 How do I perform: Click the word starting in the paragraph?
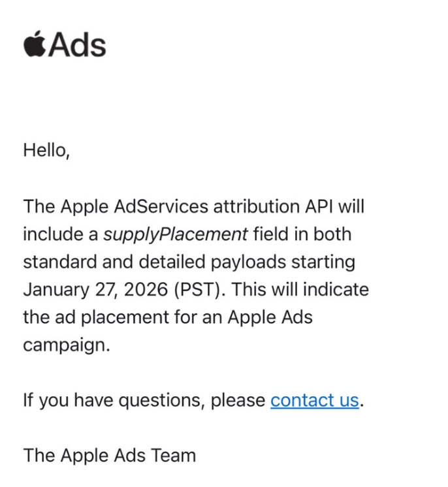325,262
